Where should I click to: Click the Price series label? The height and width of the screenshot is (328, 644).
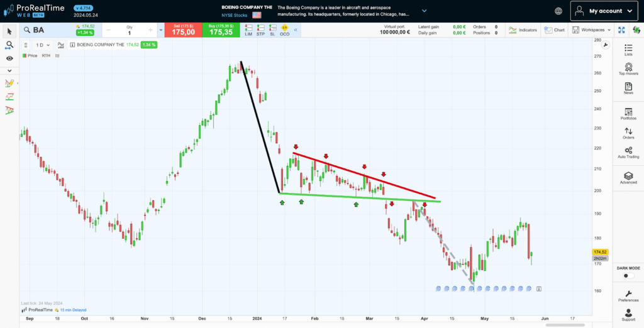[30, 55]
